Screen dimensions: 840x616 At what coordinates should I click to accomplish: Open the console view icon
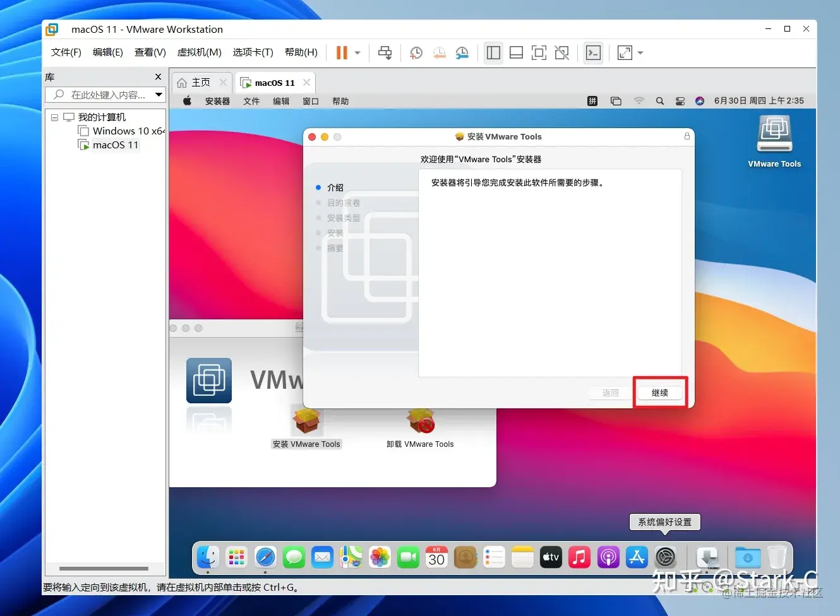593,53
